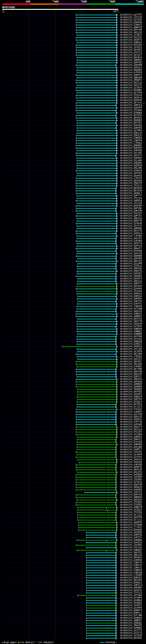Select hit label UniRef100_B1NHU0
Image resolution: width=146 pixels, height=644 pixels.
[x=131, y=617]
